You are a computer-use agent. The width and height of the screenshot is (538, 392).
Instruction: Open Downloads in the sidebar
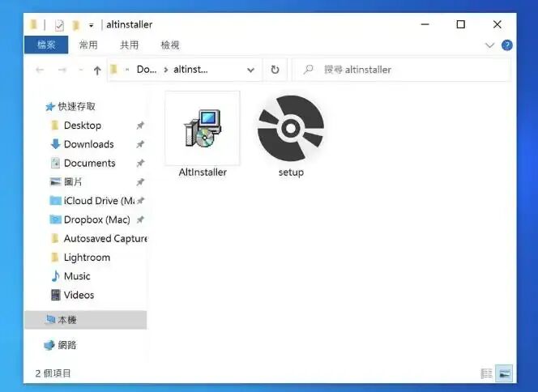click(x=88, y=144)
